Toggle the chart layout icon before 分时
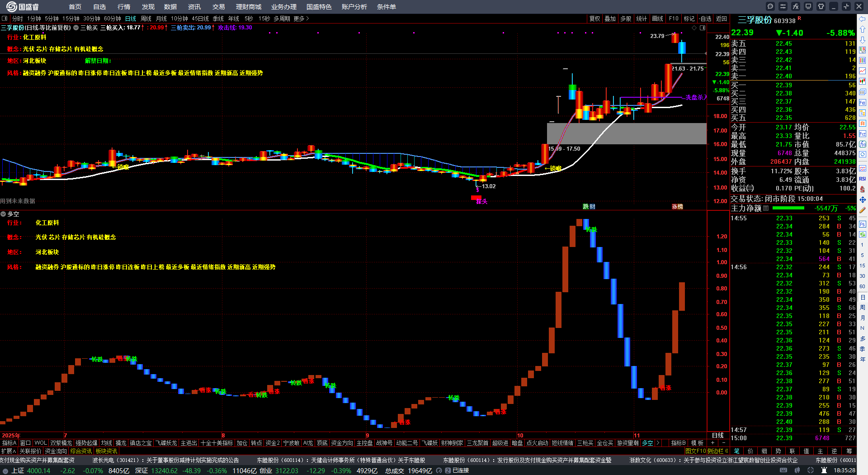The image size is (868, 475). (5, 19)
